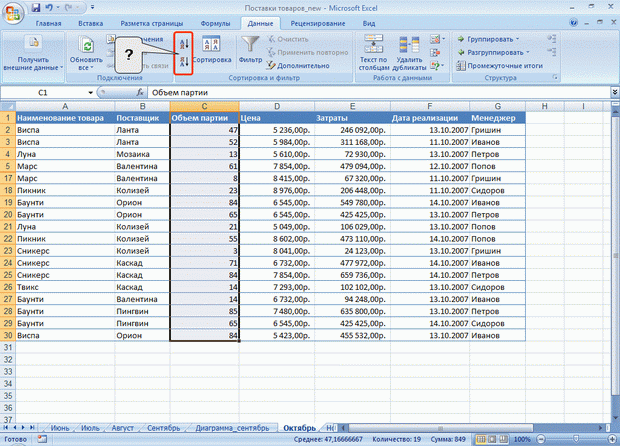Click Промежуточные итоги subtotals button
Image resolution: width=620 pixels, height=446 pixels.
click(499, 66)
